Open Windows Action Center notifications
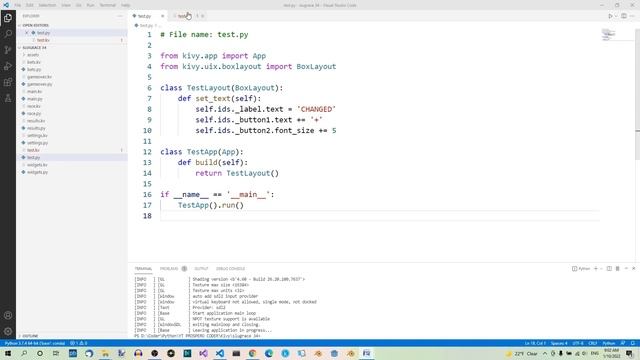 629,353
